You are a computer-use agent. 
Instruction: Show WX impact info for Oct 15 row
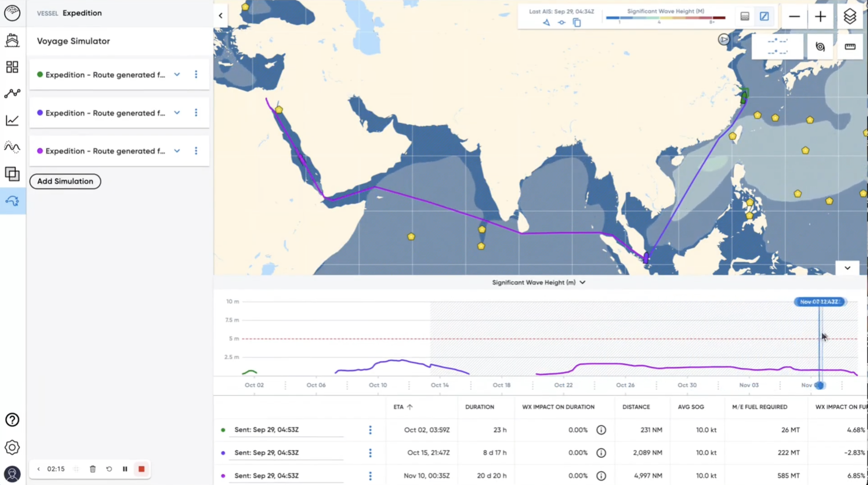coord(601,453)
